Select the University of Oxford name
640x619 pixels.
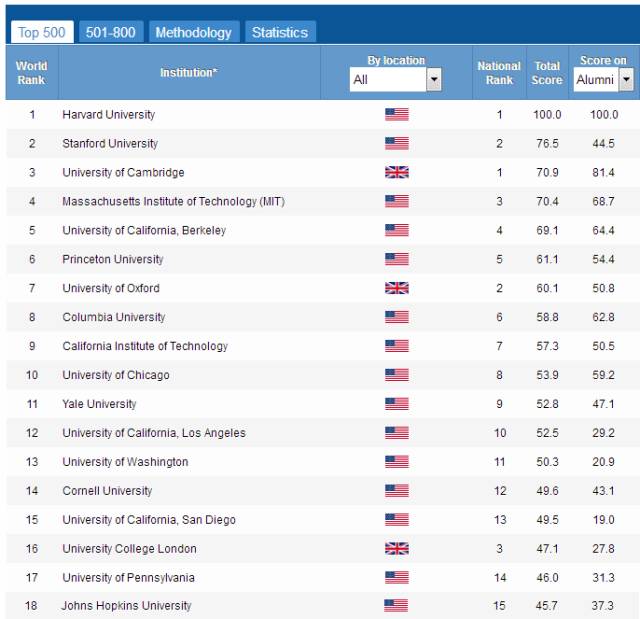coord(111,288)
